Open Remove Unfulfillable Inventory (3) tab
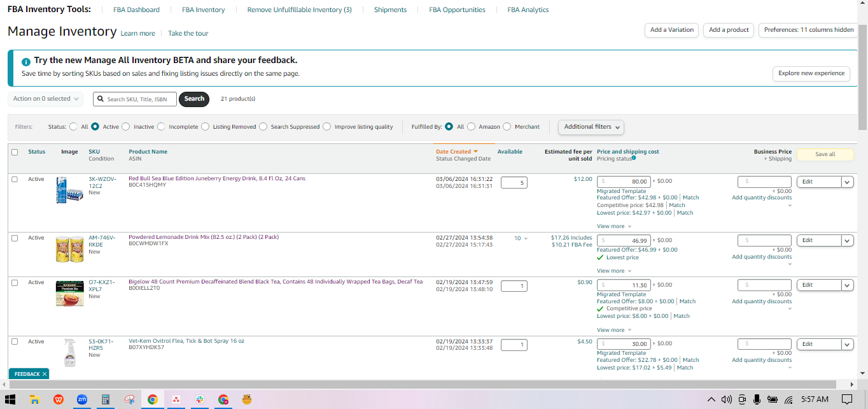Image resolution: width=868 pixels, height=409 pixels. [x=299, y=10]
